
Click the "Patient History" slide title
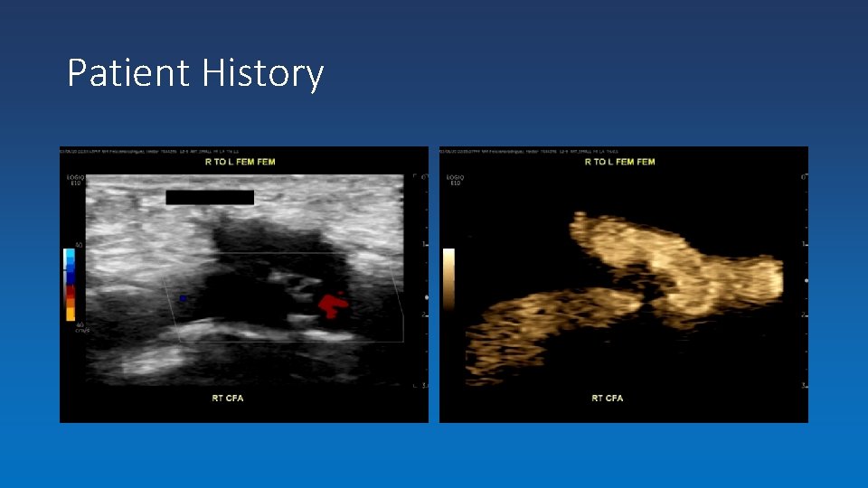pos(195,72)
